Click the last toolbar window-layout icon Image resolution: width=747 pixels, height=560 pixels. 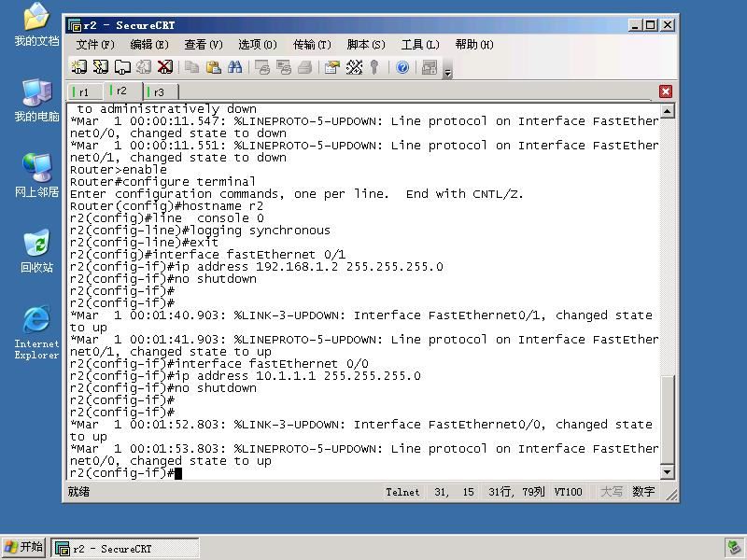(430, 67)
